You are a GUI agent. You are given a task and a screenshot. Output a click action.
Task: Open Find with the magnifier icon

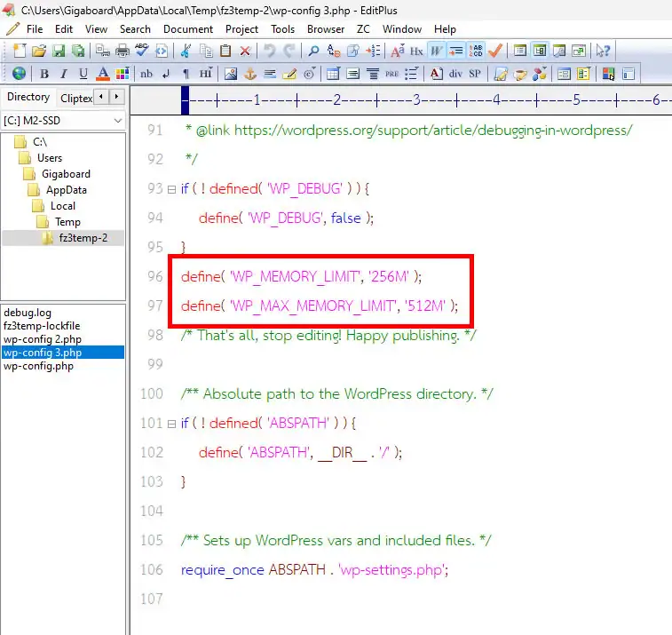click(x=313, y=51)
